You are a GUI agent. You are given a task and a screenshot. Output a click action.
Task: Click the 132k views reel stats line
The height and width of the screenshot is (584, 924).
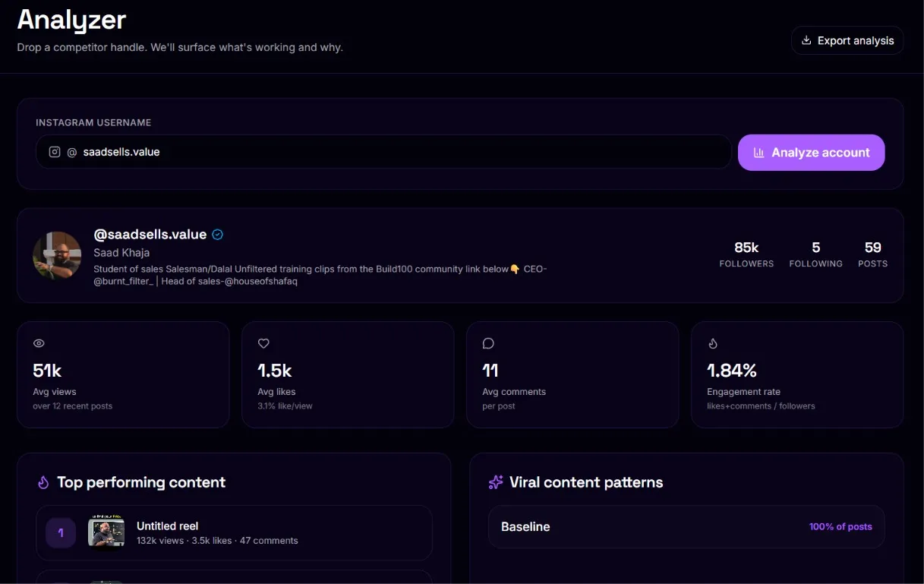coord(217,541)
